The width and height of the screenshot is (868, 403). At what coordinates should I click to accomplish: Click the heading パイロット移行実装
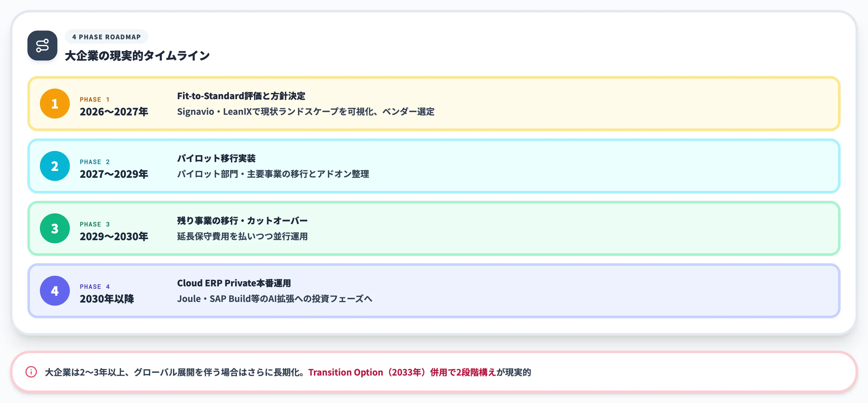click(x=216, y=158)
